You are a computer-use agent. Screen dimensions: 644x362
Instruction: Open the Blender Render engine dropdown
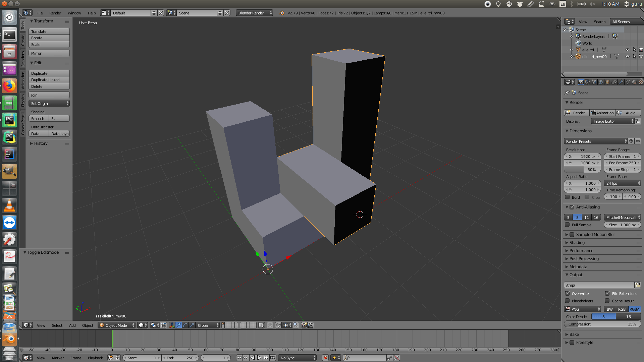(x=254, y=13)
